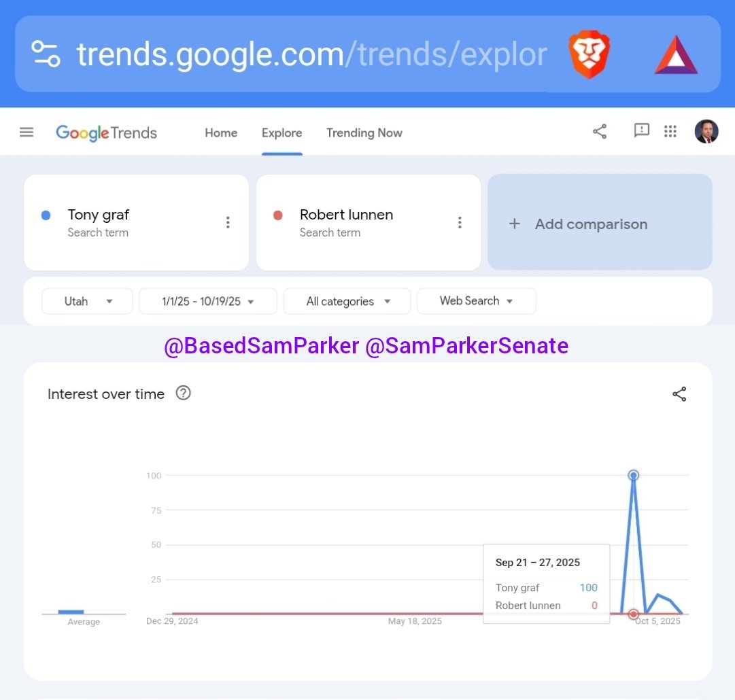Share the Interest over time chart

click(679, 394)
